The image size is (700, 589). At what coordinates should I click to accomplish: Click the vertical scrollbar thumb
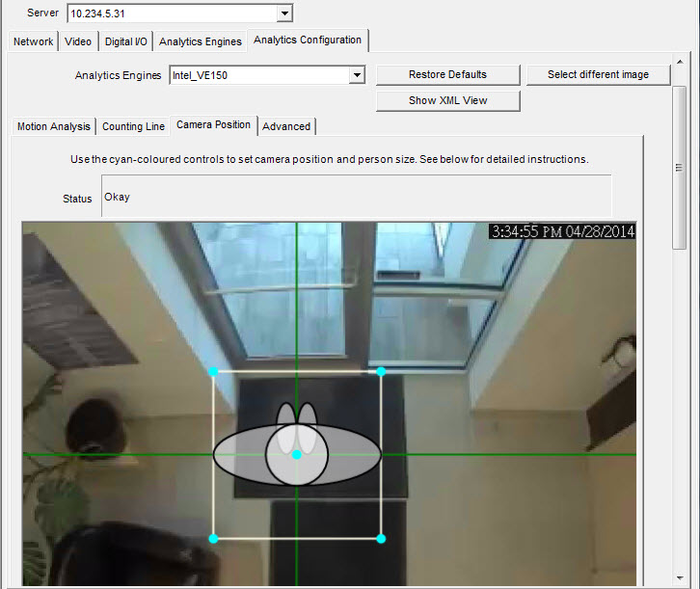click(x=680, y=168)
